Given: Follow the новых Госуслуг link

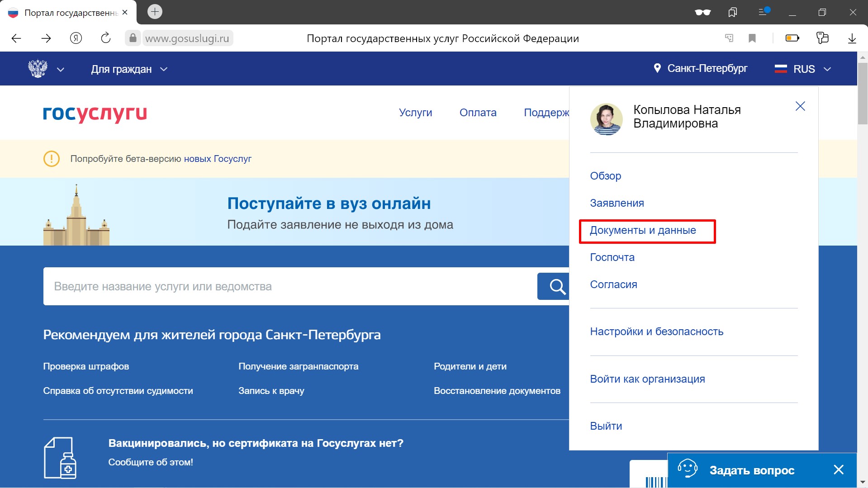Looking at the screenshot, I should click(218, 159).
